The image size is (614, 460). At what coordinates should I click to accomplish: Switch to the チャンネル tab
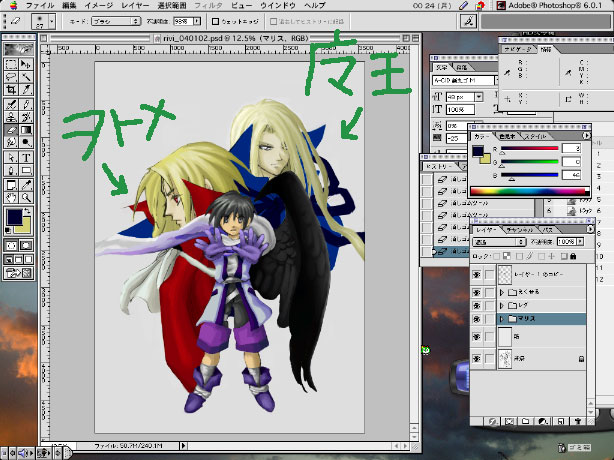click(518, 230)
